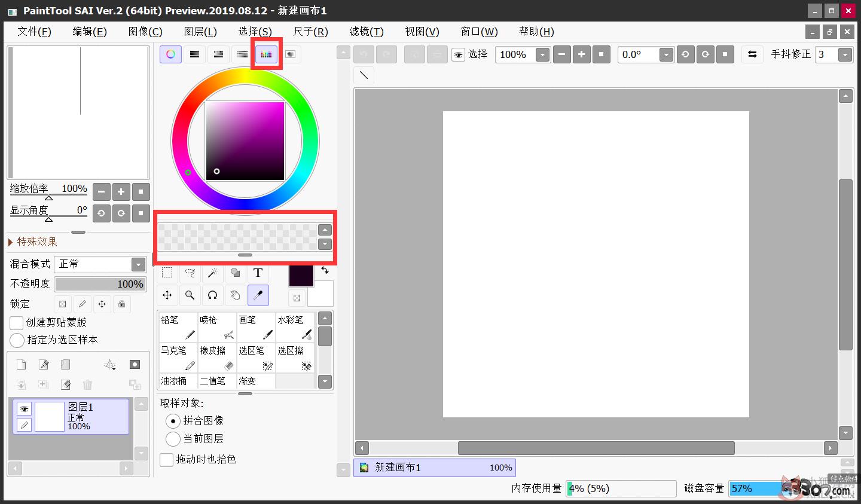Check 拖动时也拾色 checkbox
This screenshot has width=861, height=504.
click(x=167, y=460)
